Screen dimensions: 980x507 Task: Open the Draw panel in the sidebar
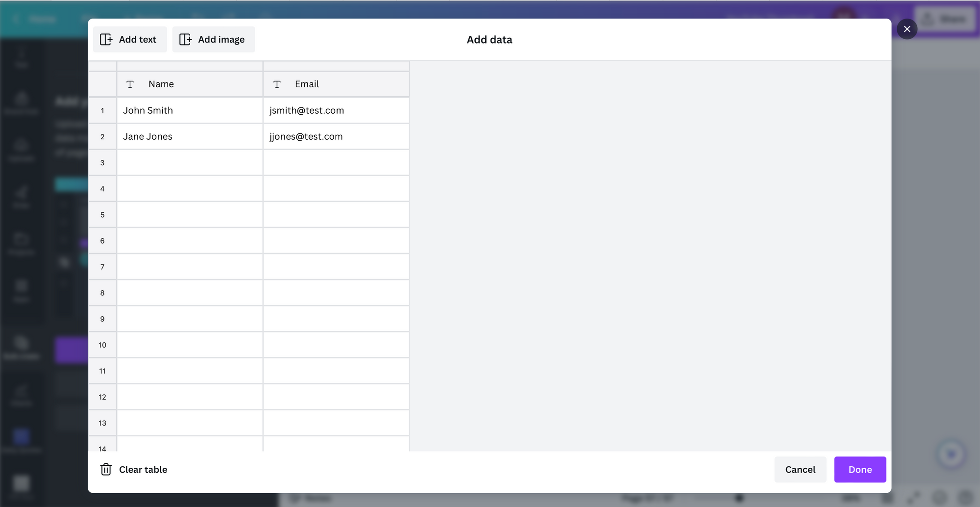(21, 196)
